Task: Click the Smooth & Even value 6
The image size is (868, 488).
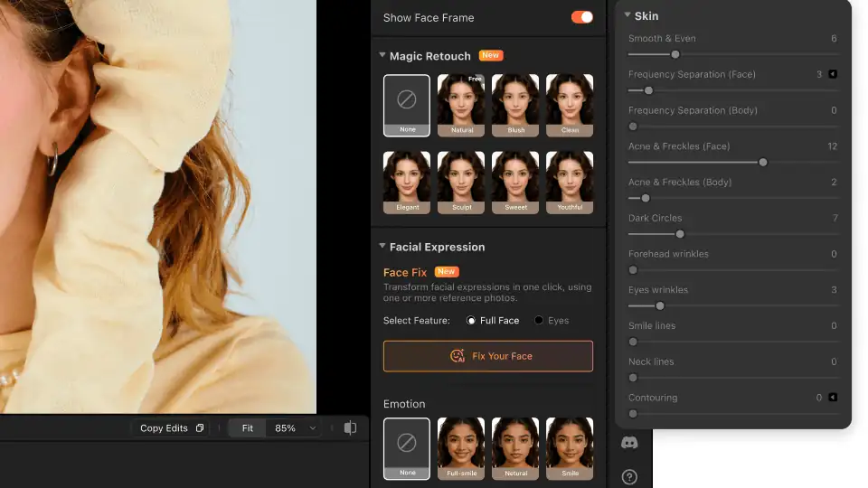Action: point(834,38)
